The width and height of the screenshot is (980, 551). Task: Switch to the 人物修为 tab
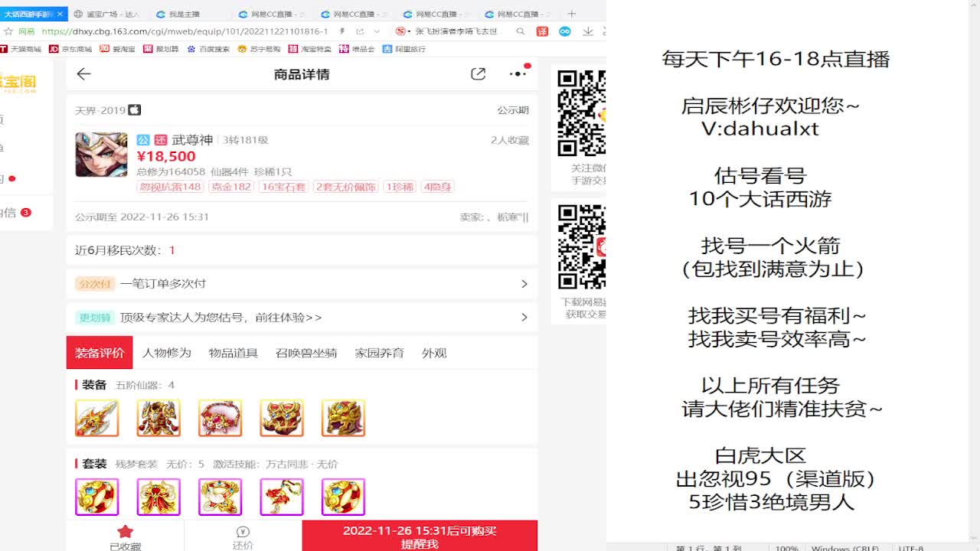pos(167,353)
